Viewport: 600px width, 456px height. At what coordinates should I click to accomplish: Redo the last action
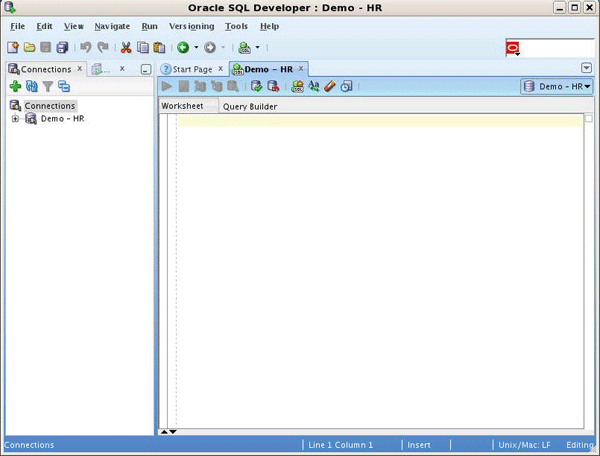(103, 47)
